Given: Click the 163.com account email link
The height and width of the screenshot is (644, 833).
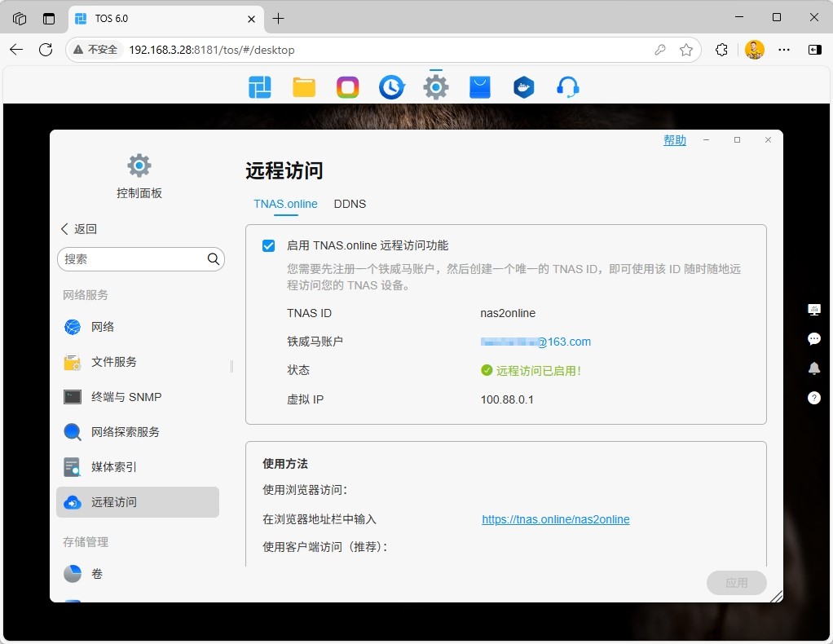Looking at the screenshot, I should [x=535, y=342].
